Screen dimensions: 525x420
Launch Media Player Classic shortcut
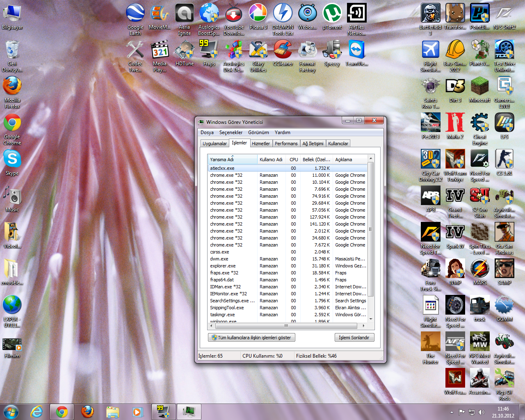160,56
